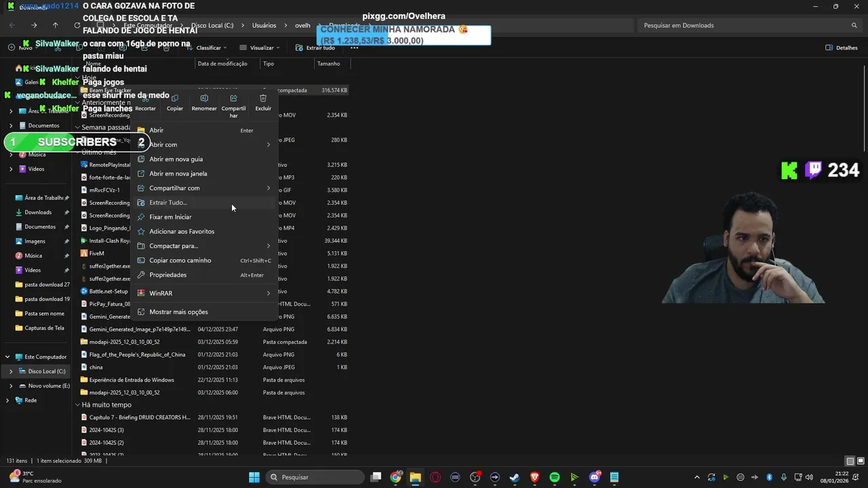Switch to details list view
The image size is (868, 488).
[850, 461]
